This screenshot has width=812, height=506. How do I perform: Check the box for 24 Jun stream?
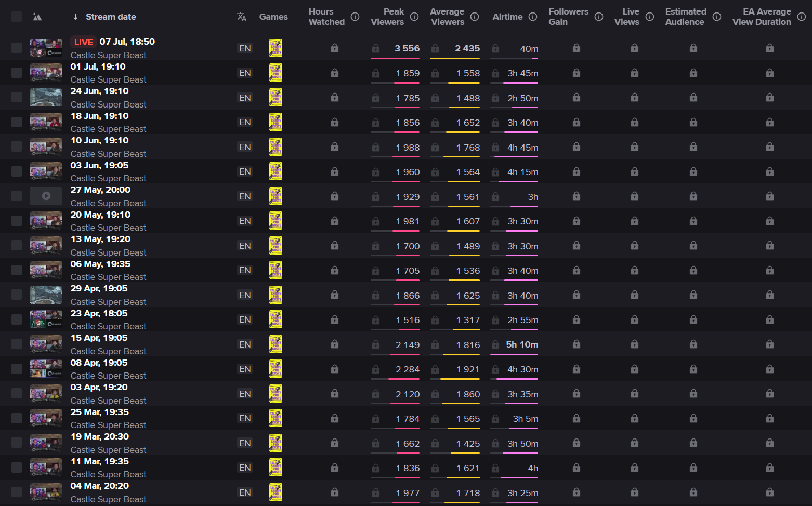(17, 98)
